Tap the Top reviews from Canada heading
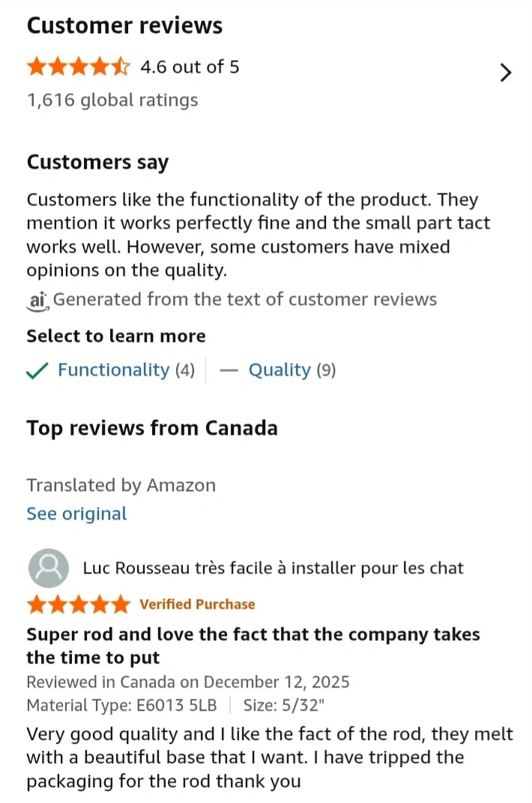Viewport: 532px width, 803px height. tap(152, 428)
